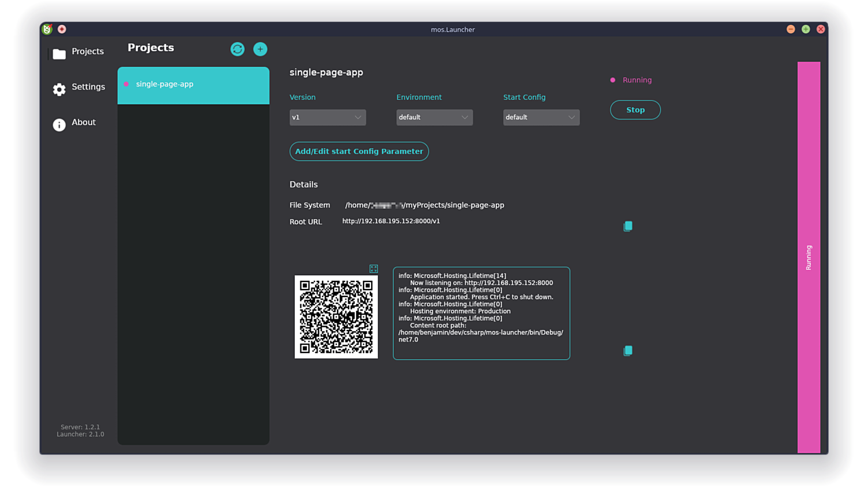This screenshot has height=488, width=868.
Task: Add a new project with the plus icon
Action: pos(260,49)
